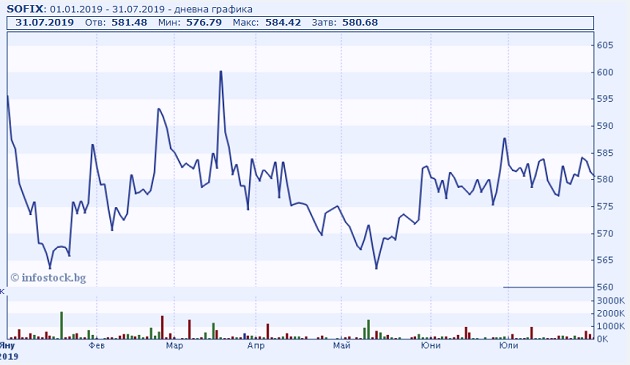Click the 565 price axis label

[x=605, y=260]
